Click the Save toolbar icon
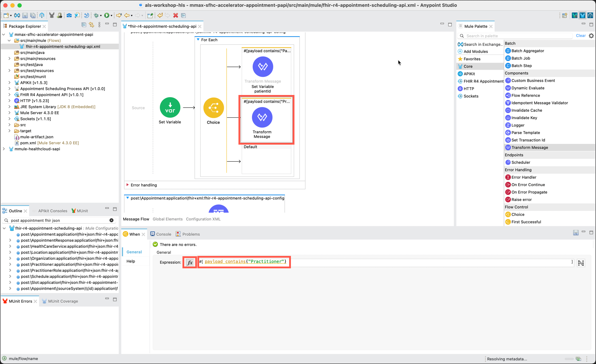The width and height of the screenshot is (596, 364). (25, 15)
